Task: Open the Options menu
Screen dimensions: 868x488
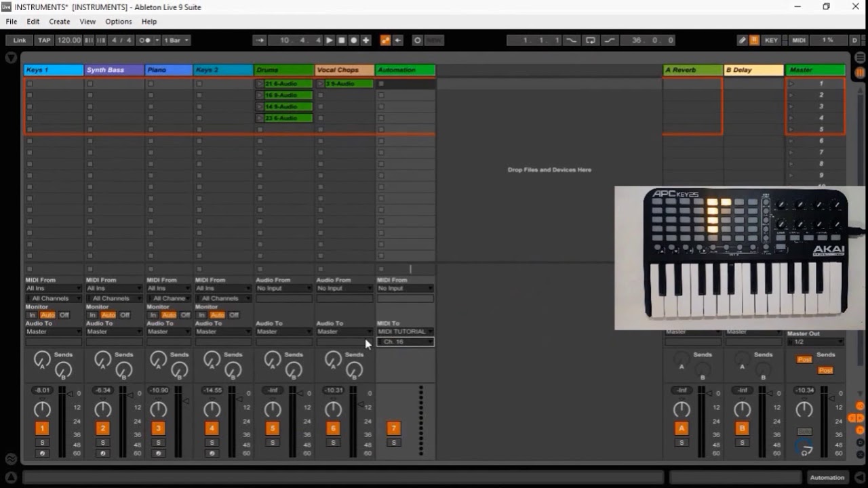Action: tap(119, 22)
